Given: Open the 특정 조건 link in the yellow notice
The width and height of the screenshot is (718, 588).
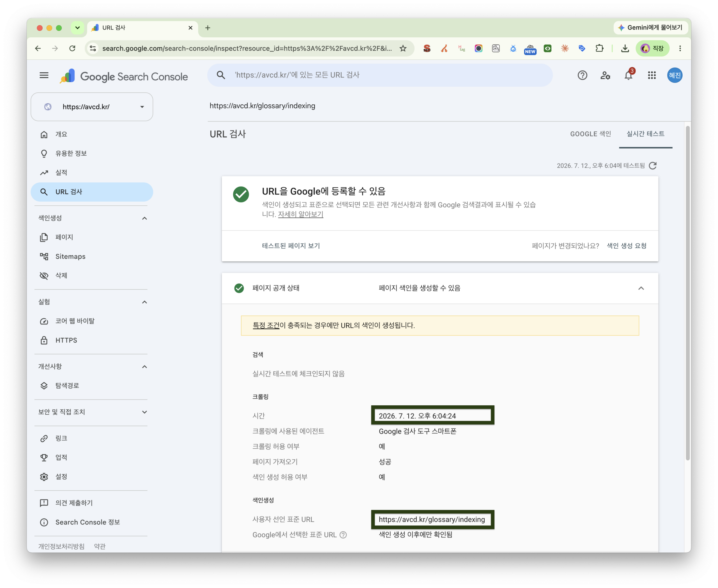Looking at the screenshot, I should click(x=266, y=325).
